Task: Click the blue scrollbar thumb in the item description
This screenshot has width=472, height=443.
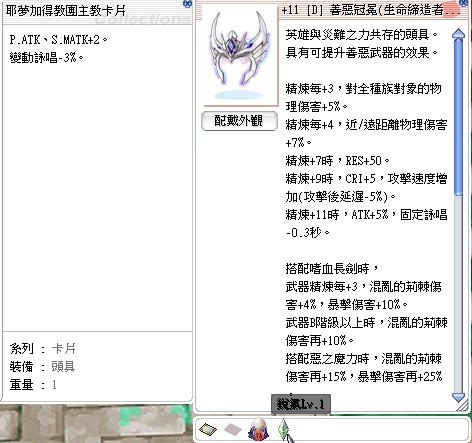Action: pos(458,117)
